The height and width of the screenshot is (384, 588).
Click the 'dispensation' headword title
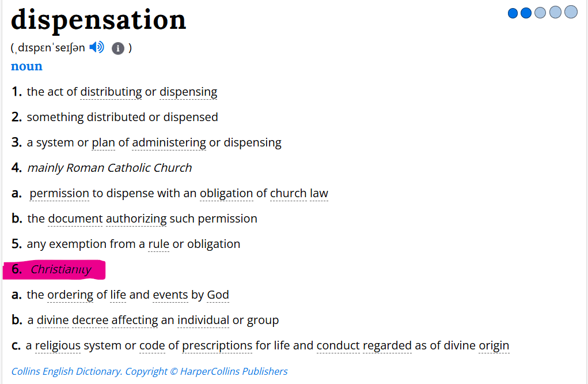pyautogui.click(x=98, y=20)
